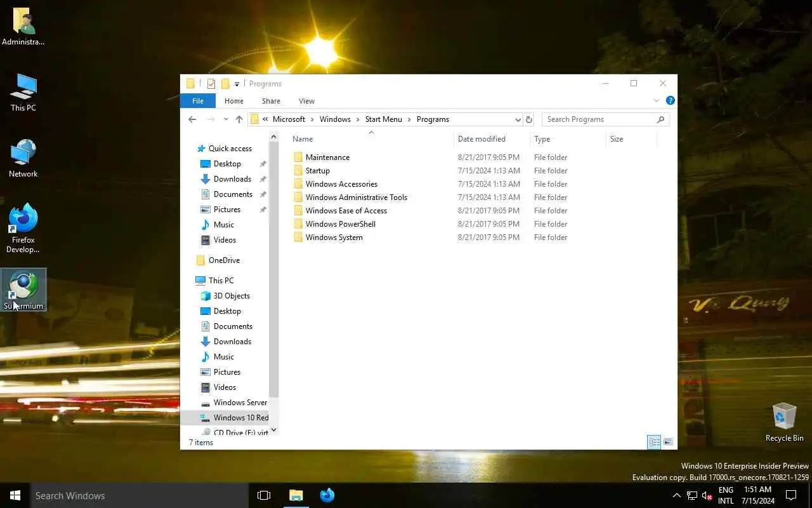
Task: Open the Windows Start button
Action: tap(15, 495)
